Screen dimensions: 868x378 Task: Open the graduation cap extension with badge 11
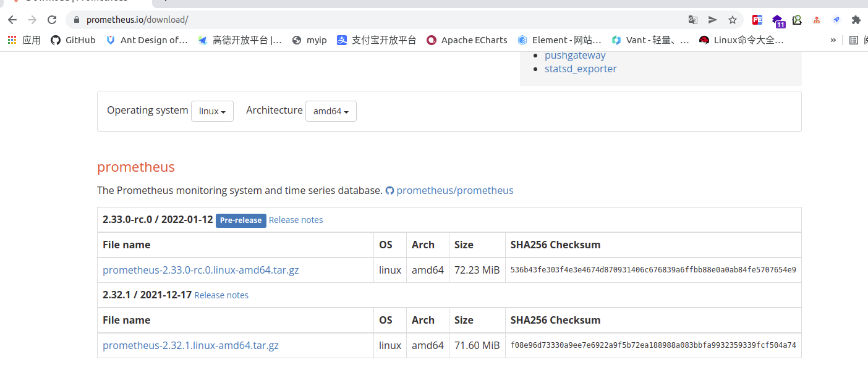point(778,20)
